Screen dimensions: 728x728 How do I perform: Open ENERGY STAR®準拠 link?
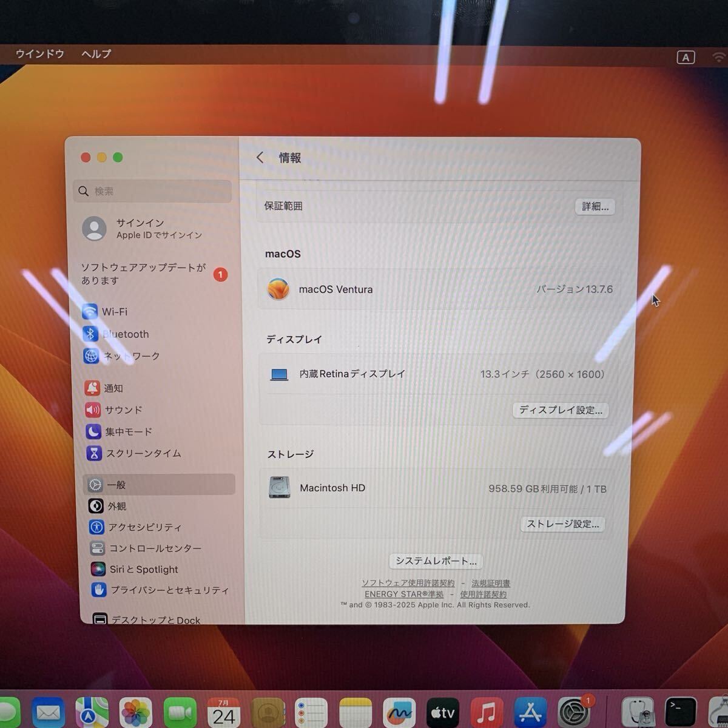coord(404,595)
